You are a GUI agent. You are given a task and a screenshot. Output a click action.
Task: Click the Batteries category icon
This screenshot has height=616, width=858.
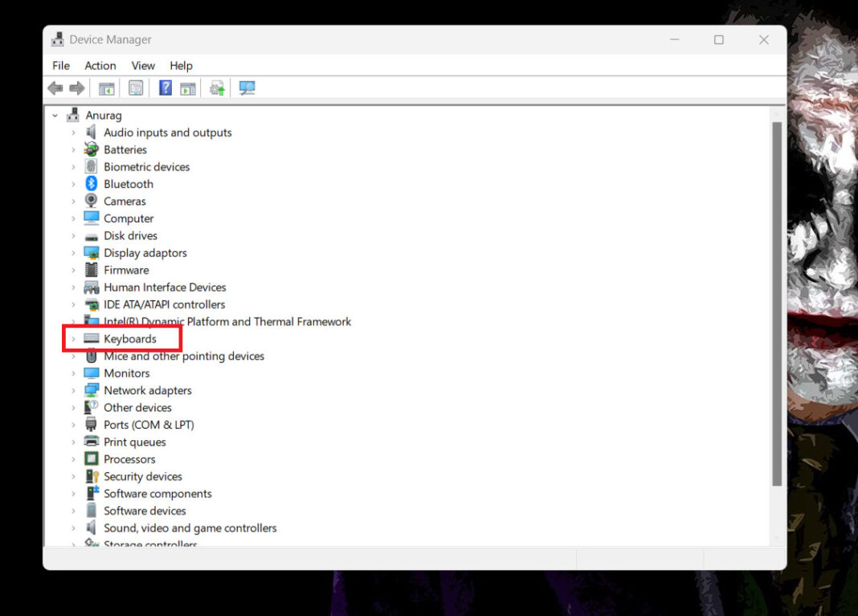(x=90, y=149)
